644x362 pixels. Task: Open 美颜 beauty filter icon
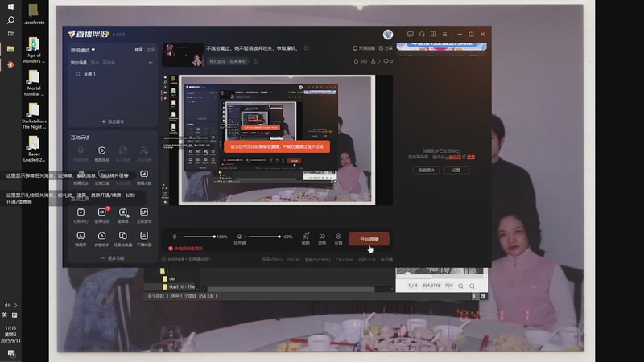(306, 237)
